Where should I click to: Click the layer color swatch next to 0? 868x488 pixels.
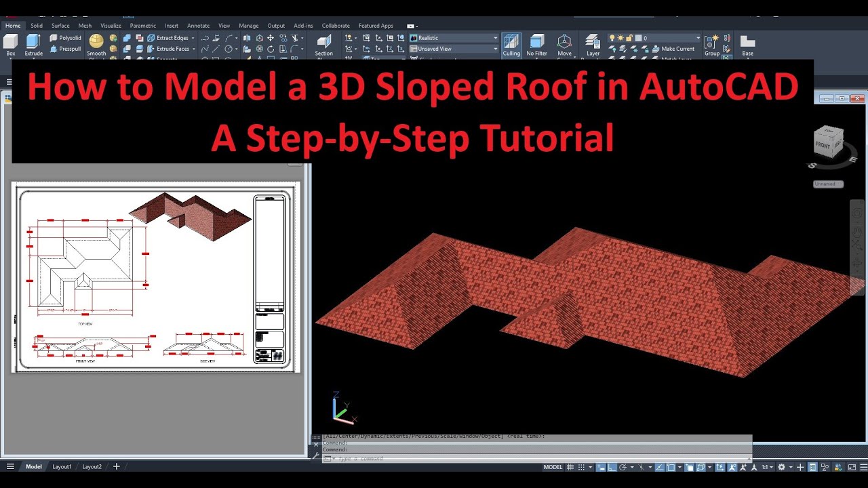click(638, 38)
